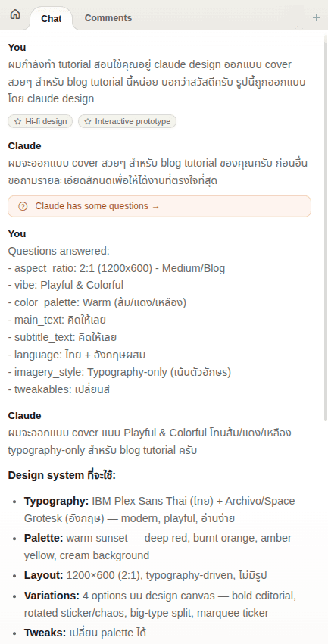Viewport: 328px width, 644px height.
Task: Click the arrow after 'Claude has some questions'
Action: pyautogui.click(x=155, y=206)
